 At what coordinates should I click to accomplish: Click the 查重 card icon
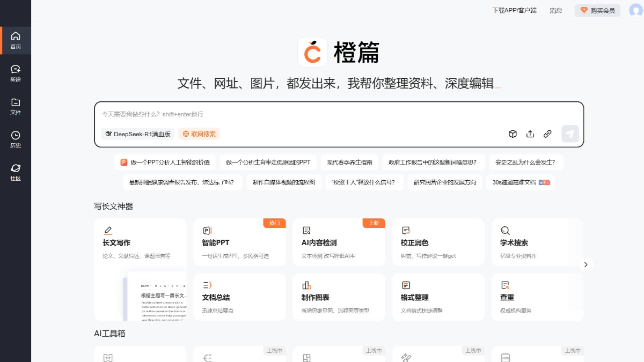pyautogui.click(x=505, y=285)
